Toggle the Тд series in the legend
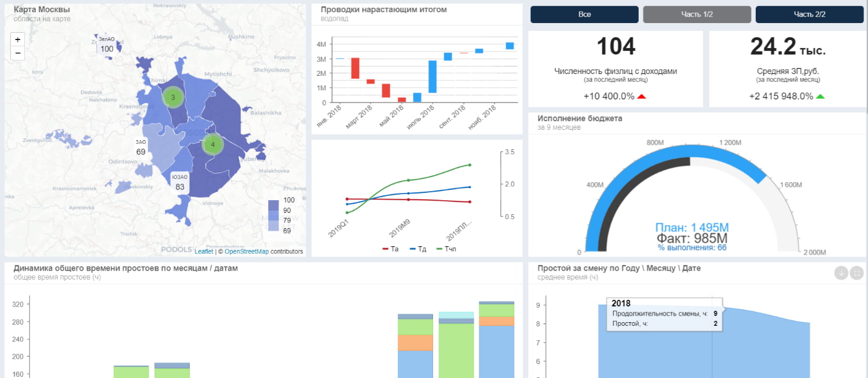 point(419,249)
